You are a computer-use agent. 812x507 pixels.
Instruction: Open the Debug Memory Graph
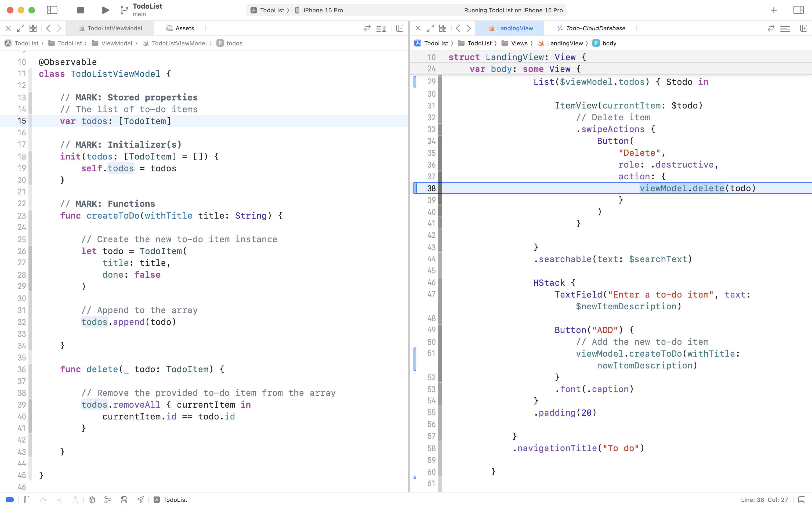point(108,500)
